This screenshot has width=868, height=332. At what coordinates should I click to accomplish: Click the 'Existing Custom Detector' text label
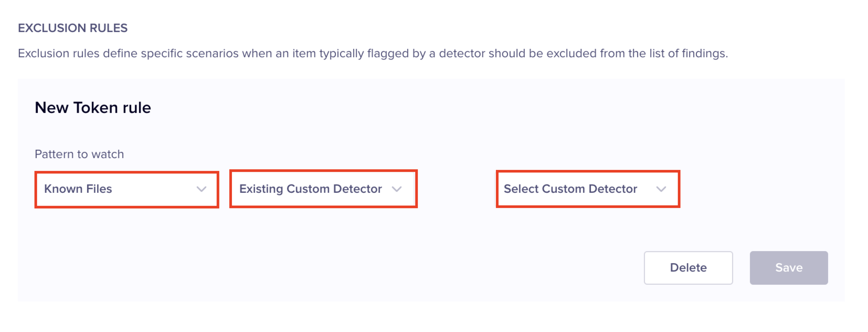coord(310,189)
